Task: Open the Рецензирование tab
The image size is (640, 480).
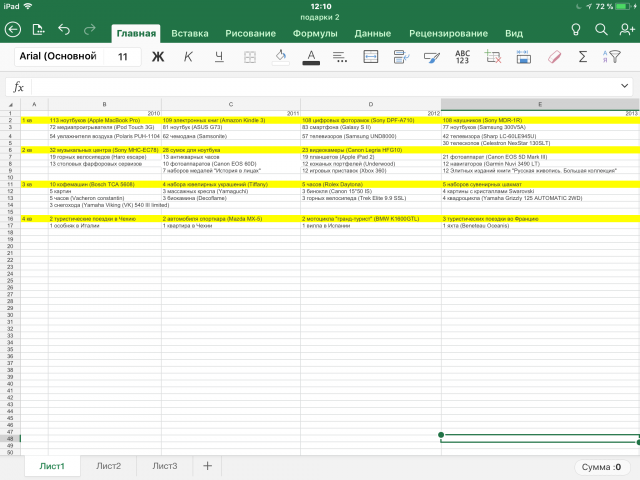Action: [449, 33]
